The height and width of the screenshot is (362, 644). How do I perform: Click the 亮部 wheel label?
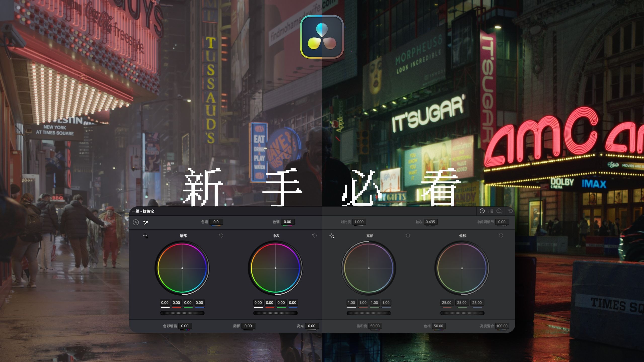point(370,236)
